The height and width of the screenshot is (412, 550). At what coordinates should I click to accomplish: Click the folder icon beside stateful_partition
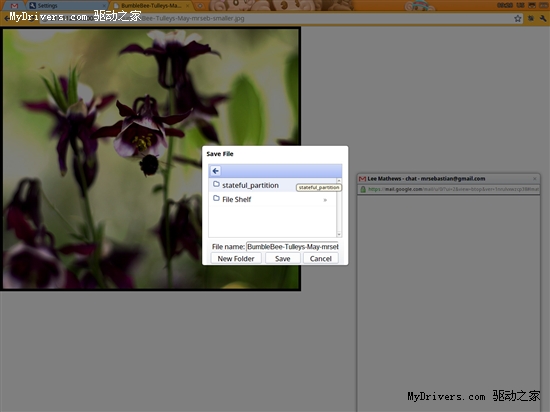[216, 184]
